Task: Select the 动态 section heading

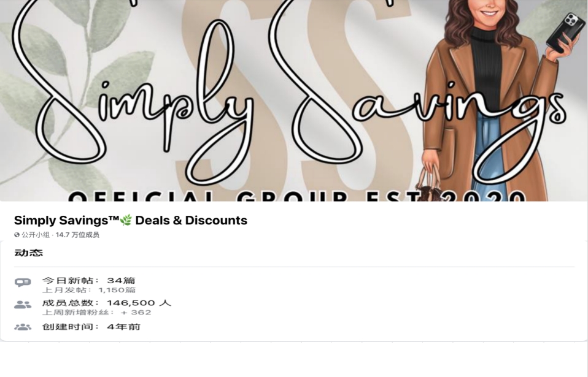Action: (28, 253)
